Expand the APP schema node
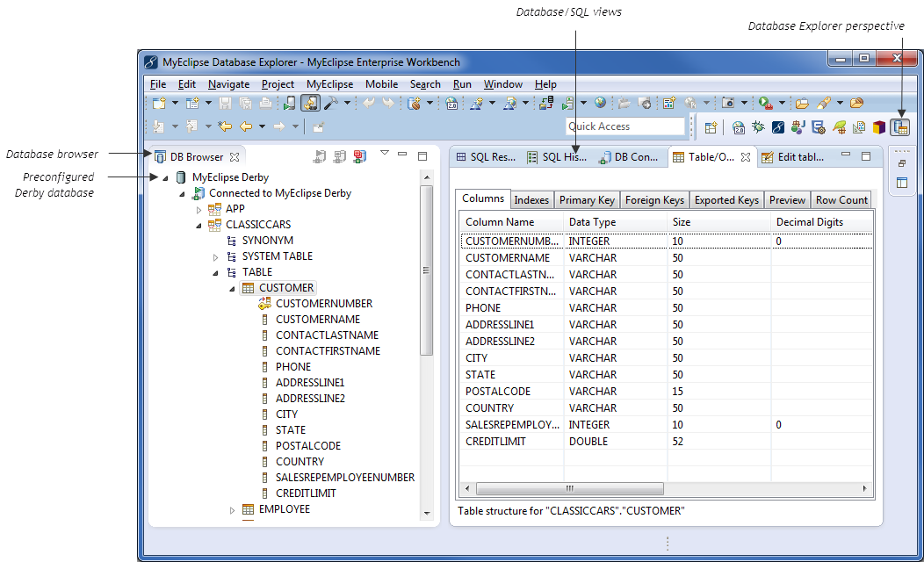This screenshot has height=562, width=924. [x=199, y=209]
